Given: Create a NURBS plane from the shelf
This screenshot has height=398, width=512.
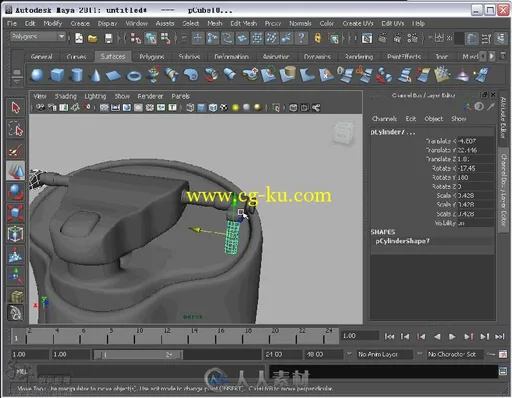Looking at the screenshot, I should point(113,75).
